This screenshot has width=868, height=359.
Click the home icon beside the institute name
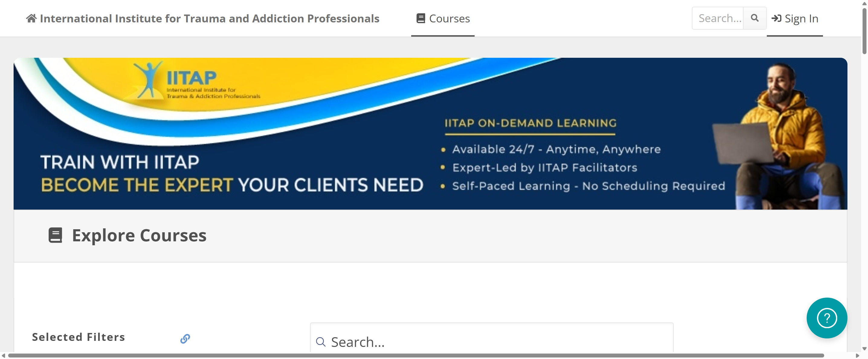(31, 18)
